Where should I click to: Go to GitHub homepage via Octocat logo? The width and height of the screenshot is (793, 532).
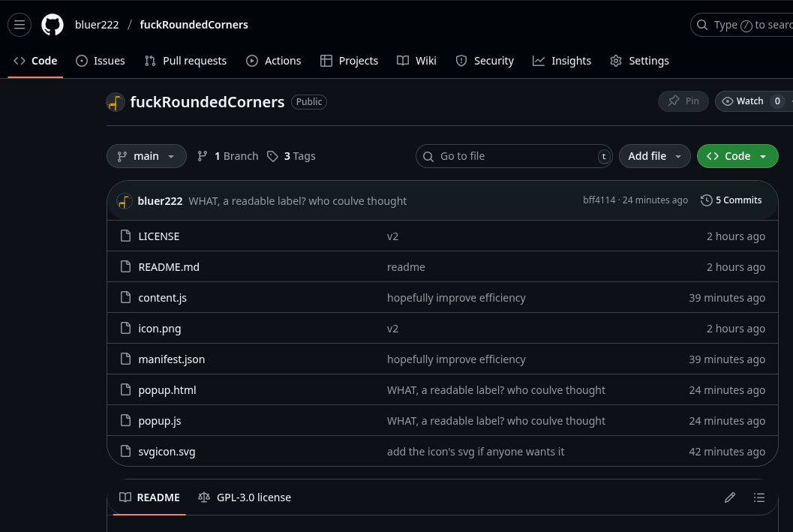coord(53,25)
